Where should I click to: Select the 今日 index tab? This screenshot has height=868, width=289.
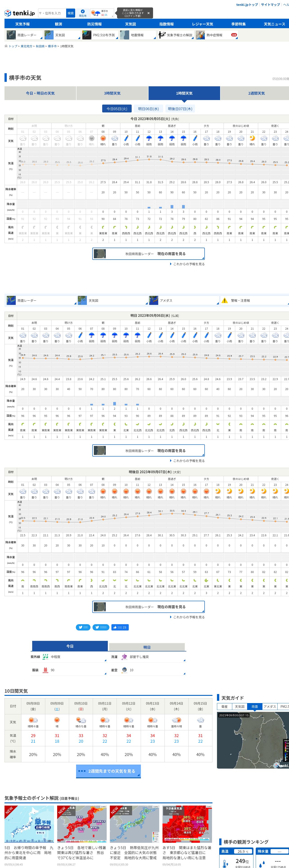coord(70,646)
